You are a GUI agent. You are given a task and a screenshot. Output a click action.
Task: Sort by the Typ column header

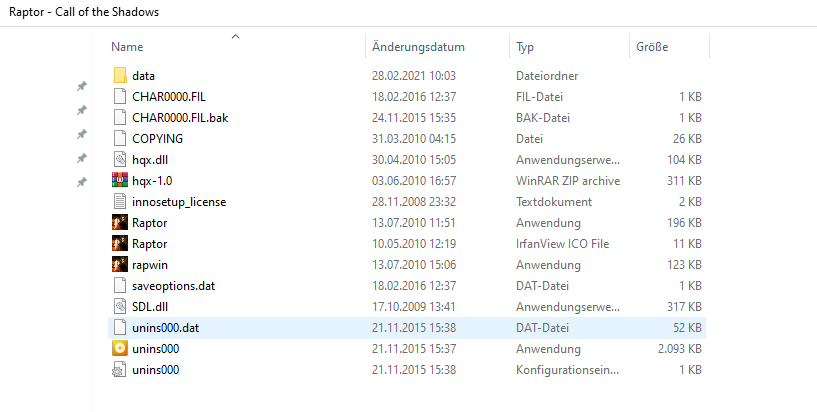click(x=525, y=47)
